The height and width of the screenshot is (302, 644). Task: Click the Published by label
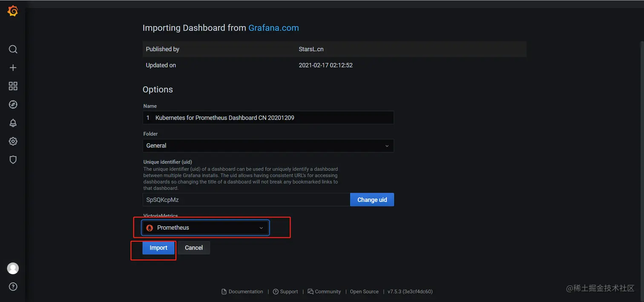pyautogui.click(x=163, y=49)
